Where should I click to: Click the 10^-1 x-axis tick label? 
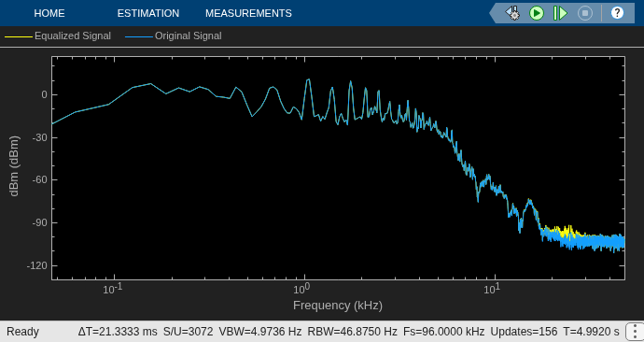coord(113,289)
